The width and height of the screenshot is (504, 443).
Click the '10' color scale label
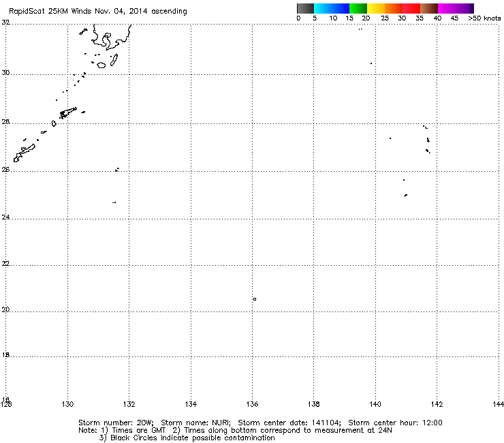pyautogui.click(x=333, y=18)
